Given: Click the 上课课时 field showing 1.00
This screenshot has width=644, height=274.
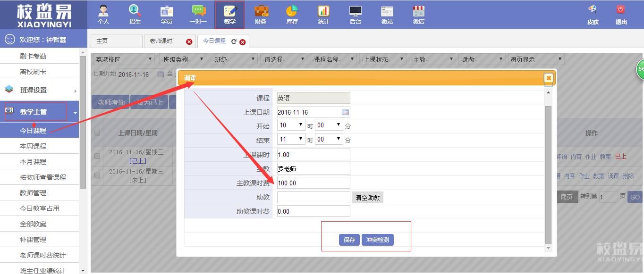Looking at the screenshot, I should [x=314, y=155].
